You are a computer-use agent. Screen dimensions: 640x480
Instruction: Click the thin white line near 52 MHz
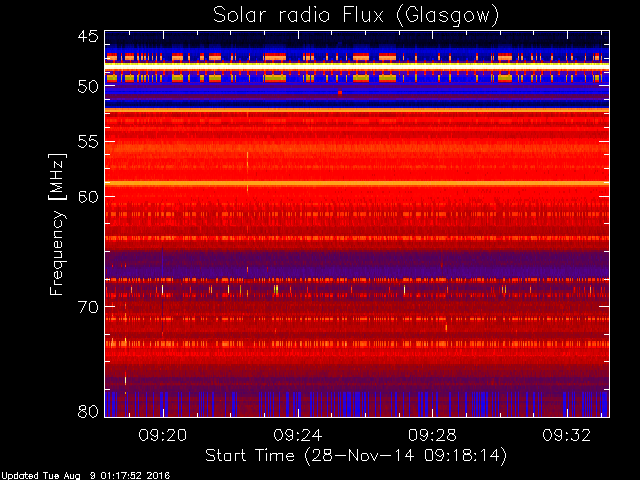coord(356,109)
